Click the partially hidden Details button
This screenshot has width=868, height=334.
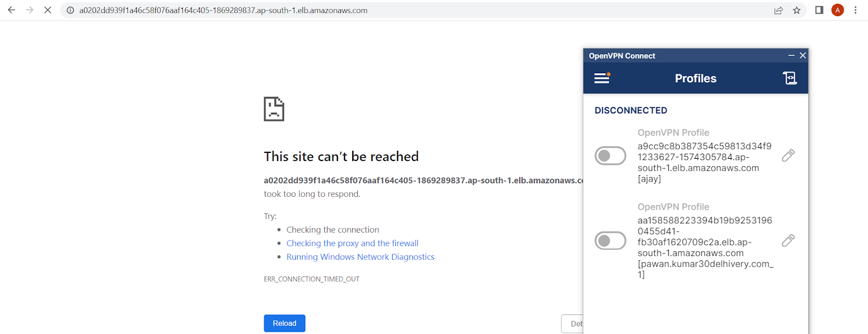click(x=572, y=324)
